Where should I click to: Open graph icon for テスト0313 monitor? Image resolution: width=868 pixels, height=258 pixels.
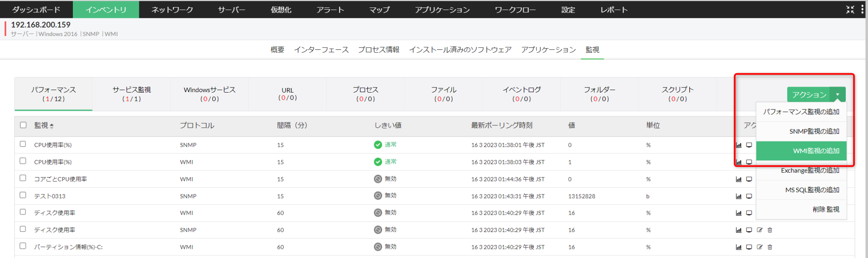click(739, 196)
